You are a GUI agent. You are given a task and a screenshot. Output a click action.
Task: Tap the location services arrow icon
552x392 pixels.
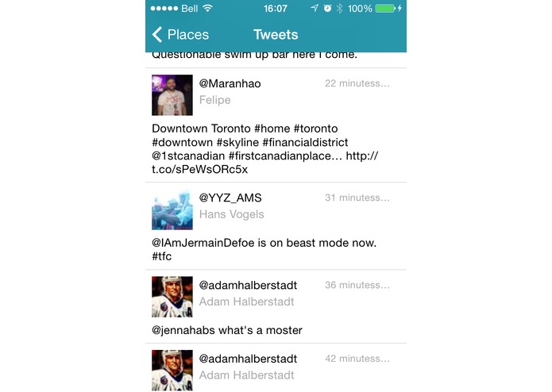[x=315, y=8]
